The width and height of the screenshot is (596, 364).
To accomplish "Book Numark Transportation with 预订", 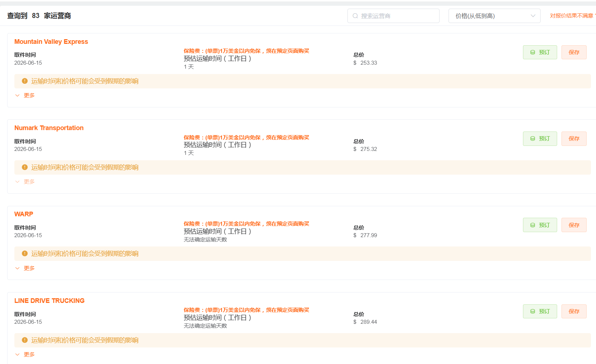I will [x=540, y=139].
